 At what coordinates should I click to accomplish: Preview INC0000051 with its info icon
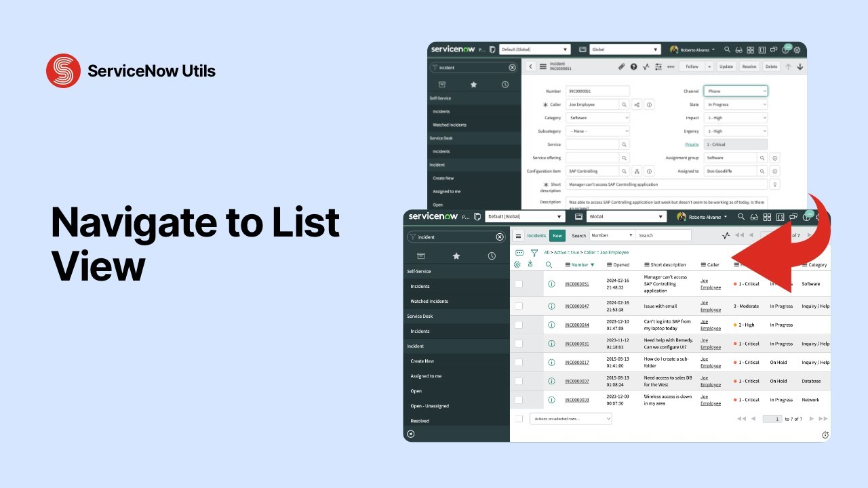(551, 284)
